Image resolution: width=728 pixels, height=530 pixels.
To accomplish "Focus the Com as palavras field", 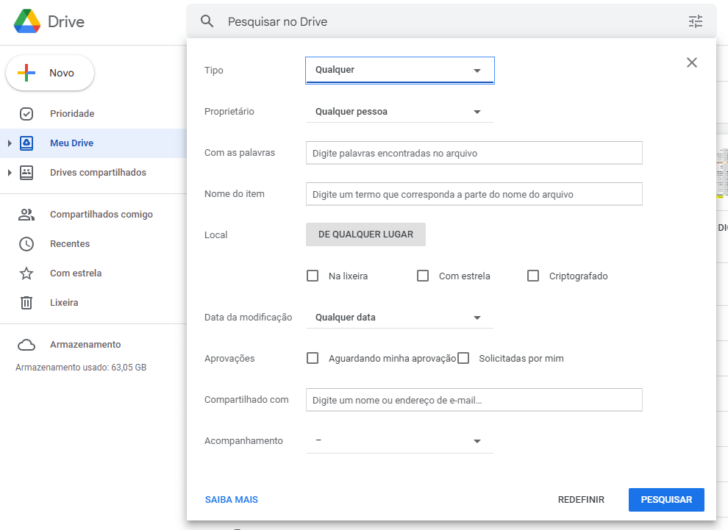I will coord(474,153).
